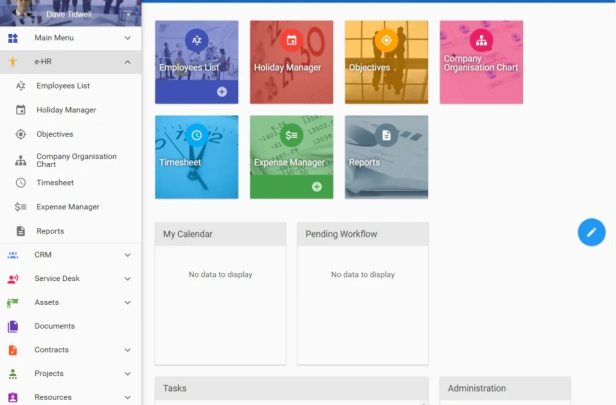Open the Dave Tidwell user dropdown
Screen dimensions: 616x405
pyautogui.click(x=128, y=15)
